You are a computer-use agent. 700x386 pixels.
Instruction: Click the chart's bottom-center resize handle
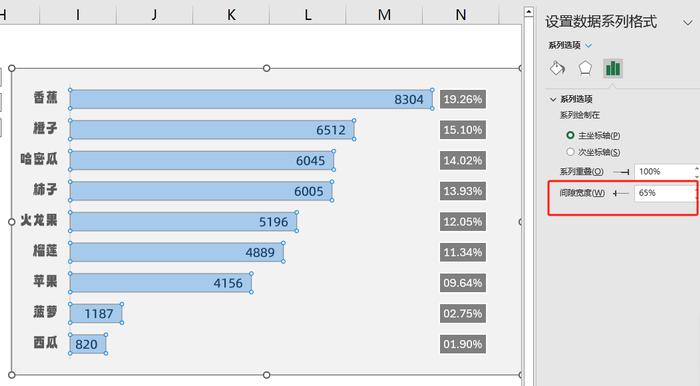coord(267,375)
